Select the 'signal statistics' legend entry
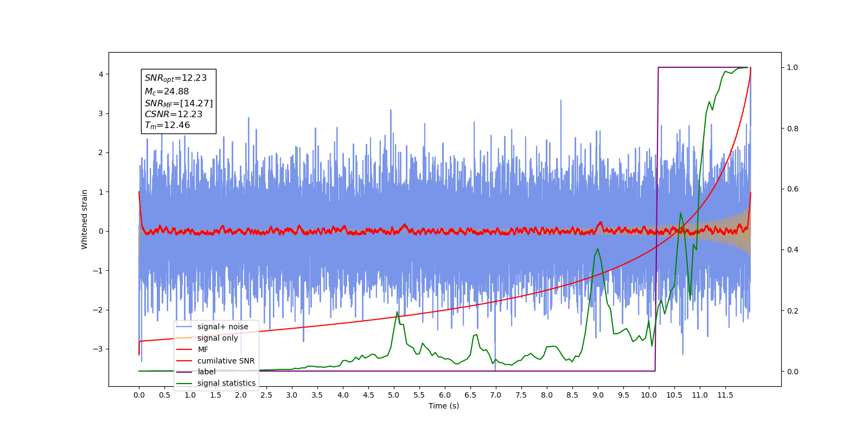Viewport: 868px width, 434px height. click(x=216, y=383)
